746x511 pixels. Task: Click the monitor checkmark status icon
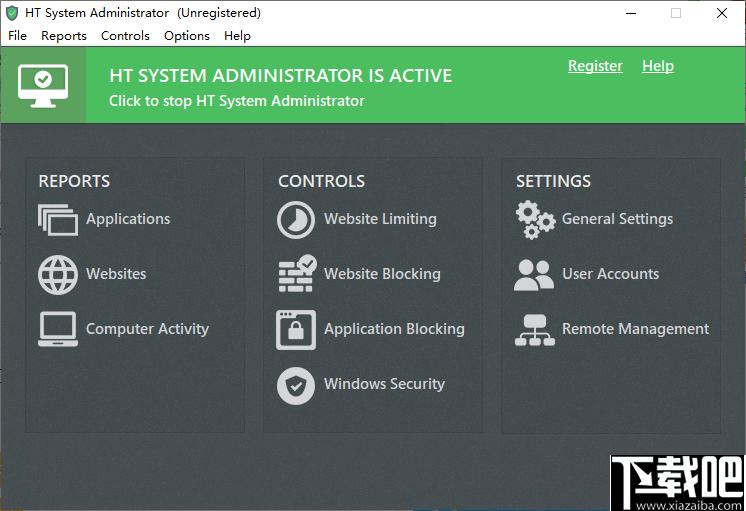tap(43, 86)
